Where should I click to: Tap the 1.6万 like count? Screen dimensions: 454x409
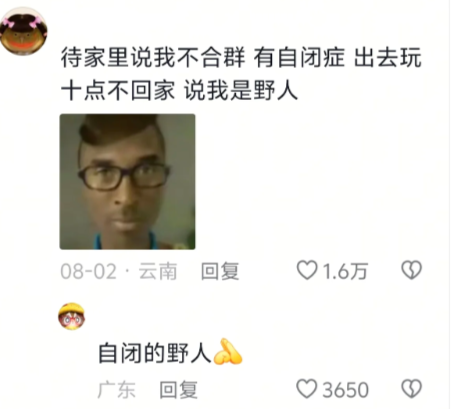tap(345, 271)
